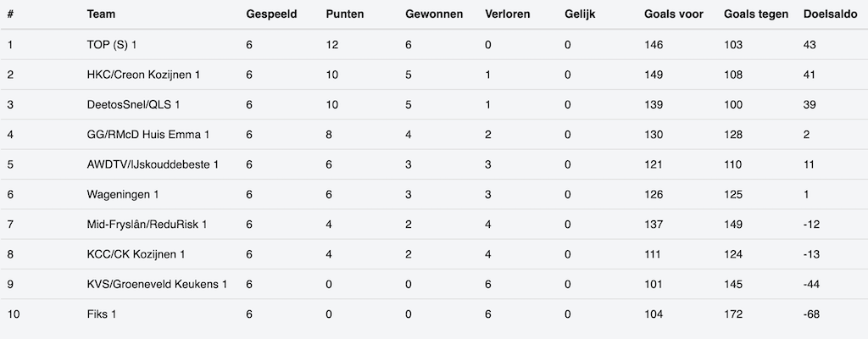Image resolution: width=868 pixels, height=339 pixels.
Task: Click the Team column header
Action: point(102,14)
